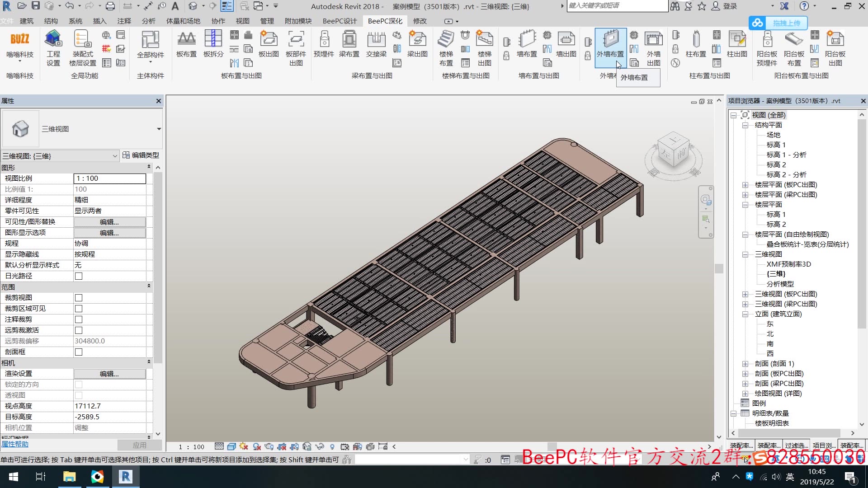This screenshot has width=868, height=488.
Task: Click 编辑 button for 可见性/图形替换
Action: pyautogui.click(x=109, y=222)
